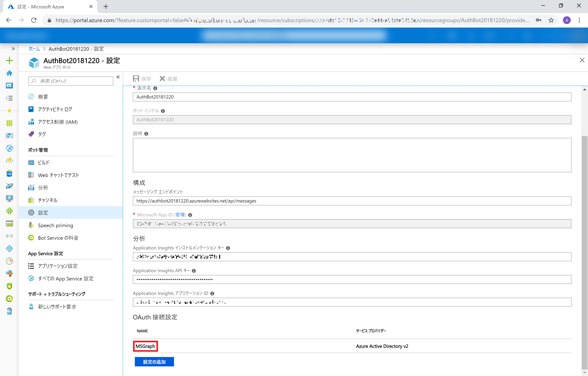The width and height of the screenshot is (588, 376).
Task: Click the 設定の追加 button
Action: tap(154, 362)
